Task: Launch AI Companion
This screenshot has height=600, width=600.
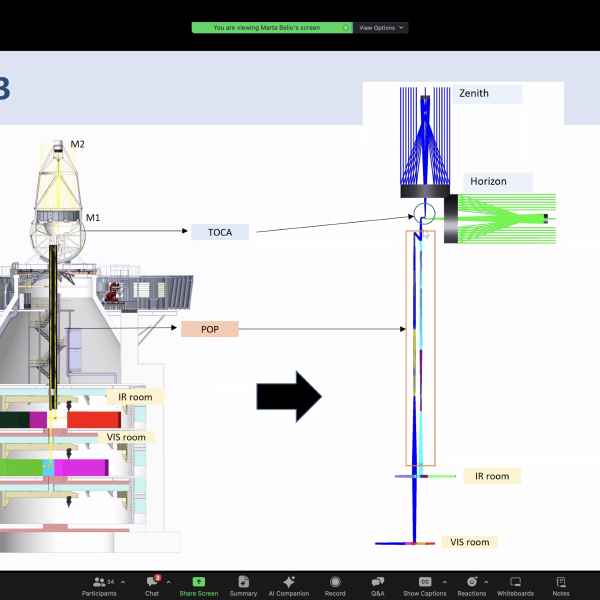Action: [x=289, y=584]
